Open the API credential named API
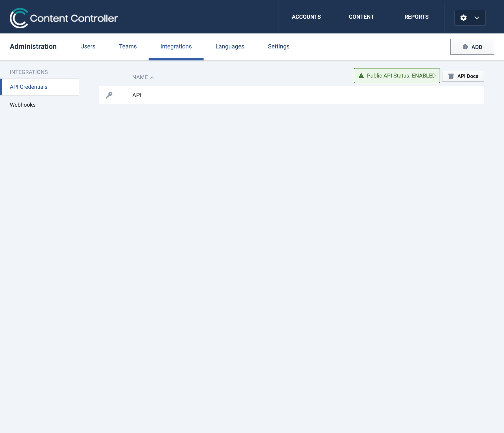The image size is (504, 433). point(291,95)
